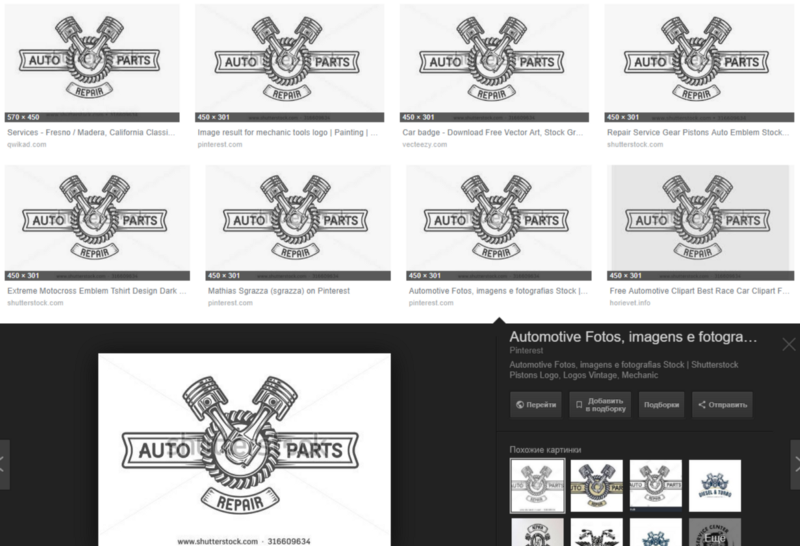Close the image preview panel

(788, 345)
